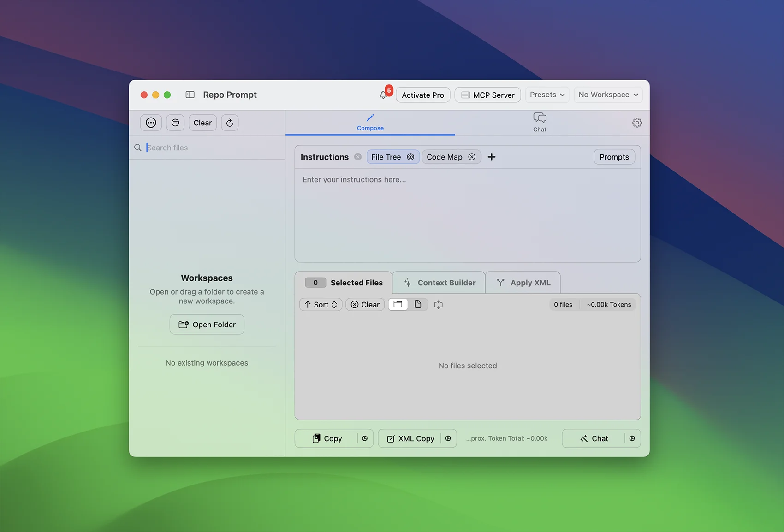Open the Apply XML tab
Viewport: 784px width, 532px height.
523,283
